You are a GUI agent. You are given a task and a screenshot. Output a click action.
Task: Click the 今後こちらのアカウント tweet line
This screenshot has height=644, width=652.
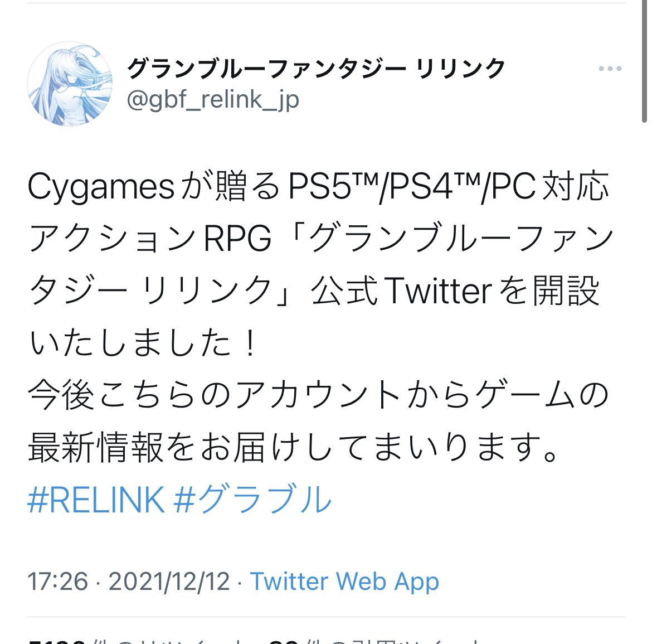[x=318, y=394]
